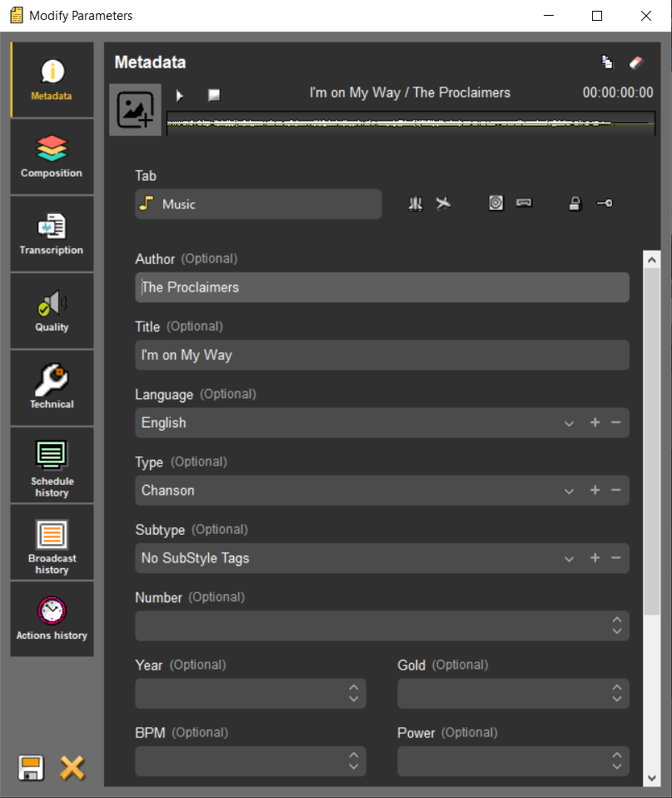Toggle the speaker icon in Tab row
The height and width of the screenshot is (798, 672).
click(x=495, y=203)
